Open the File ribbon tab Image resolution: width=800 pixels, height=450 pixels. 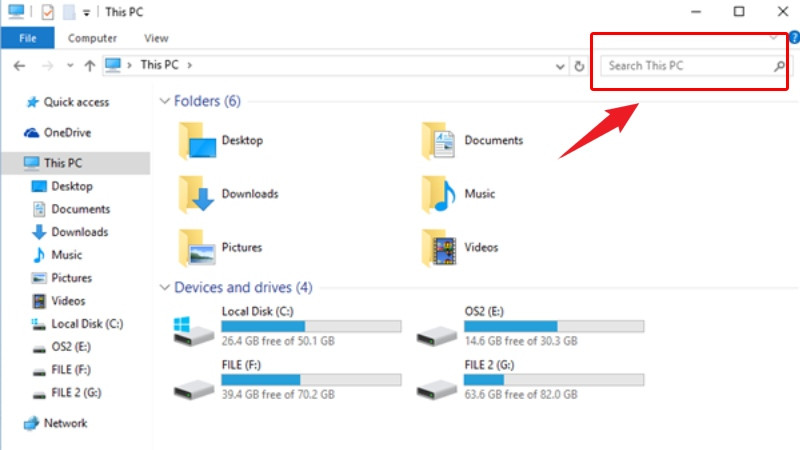pos(28,38)
